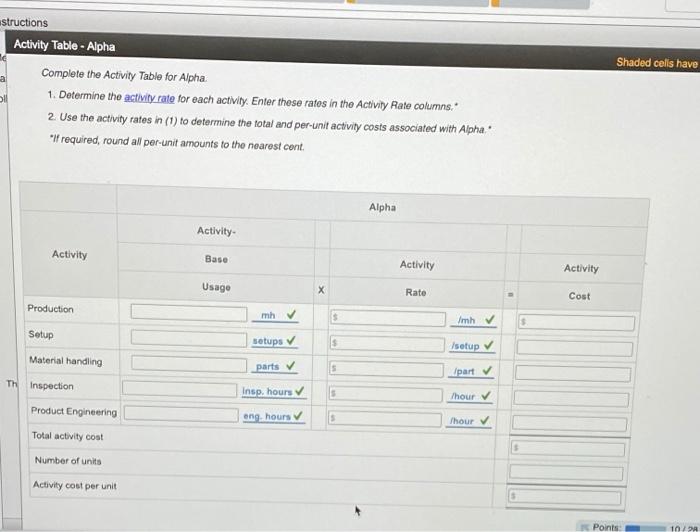
Task: Open the Product Engineering /hour rate dropdown
Action: 462,421
